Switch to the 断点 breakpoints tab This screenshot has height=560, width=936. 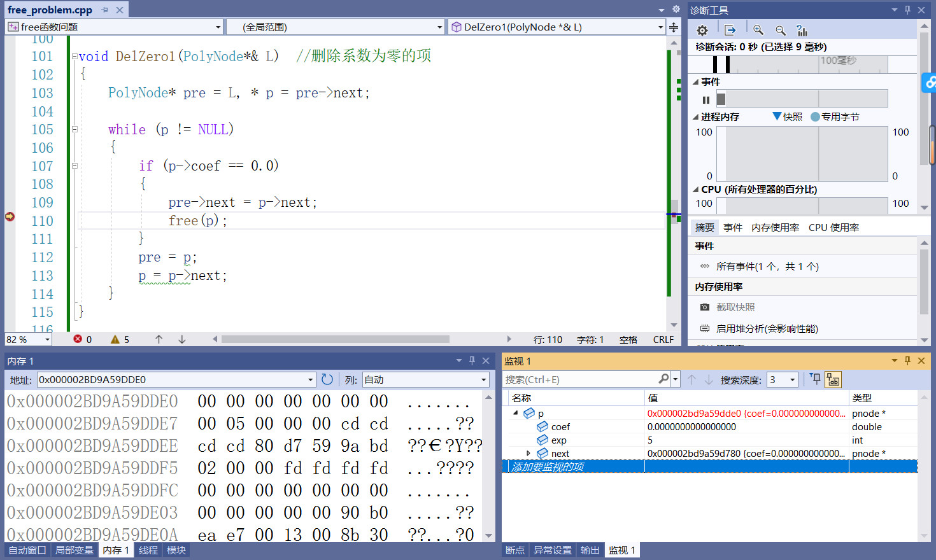(x=514, y=550)
